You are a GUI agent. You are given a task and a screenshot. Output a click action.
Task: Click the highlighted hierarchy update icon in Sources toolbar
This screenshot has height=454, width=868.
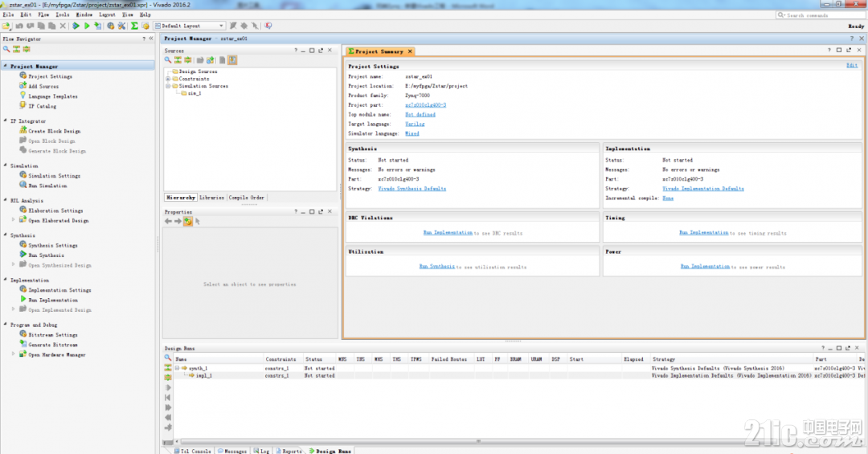[232, 59]
